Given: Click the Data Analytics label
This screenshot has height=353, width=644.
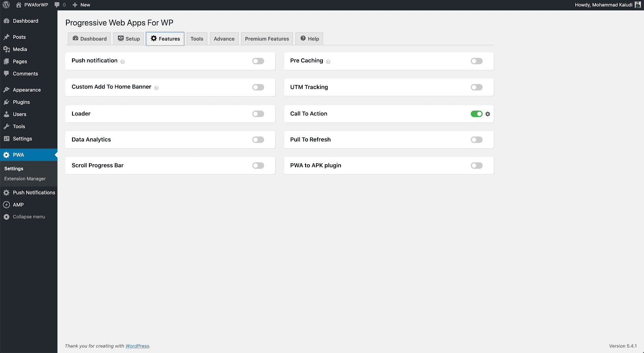Looking at the screenshot, I should (91, 140).
